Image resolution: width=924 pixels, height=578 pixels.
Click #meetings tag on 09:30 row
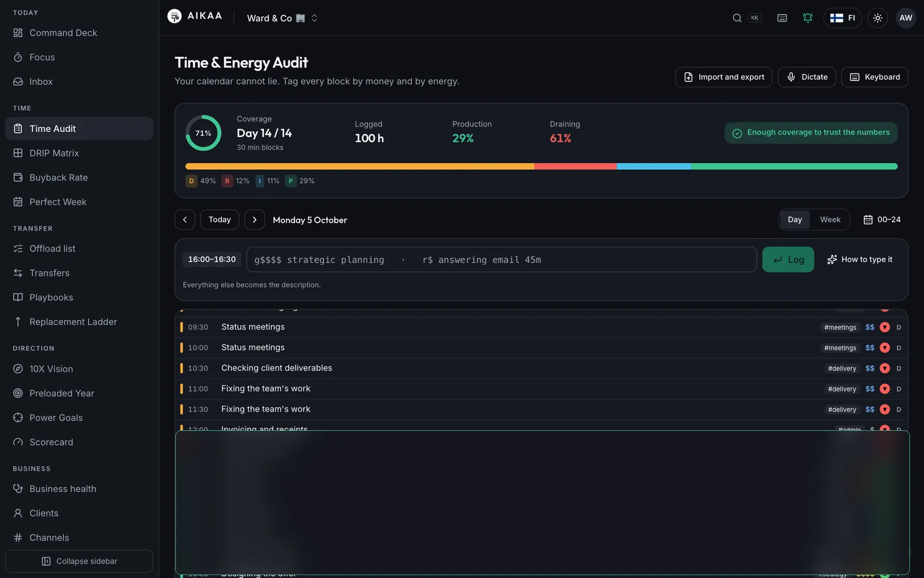tap(840, 327)
